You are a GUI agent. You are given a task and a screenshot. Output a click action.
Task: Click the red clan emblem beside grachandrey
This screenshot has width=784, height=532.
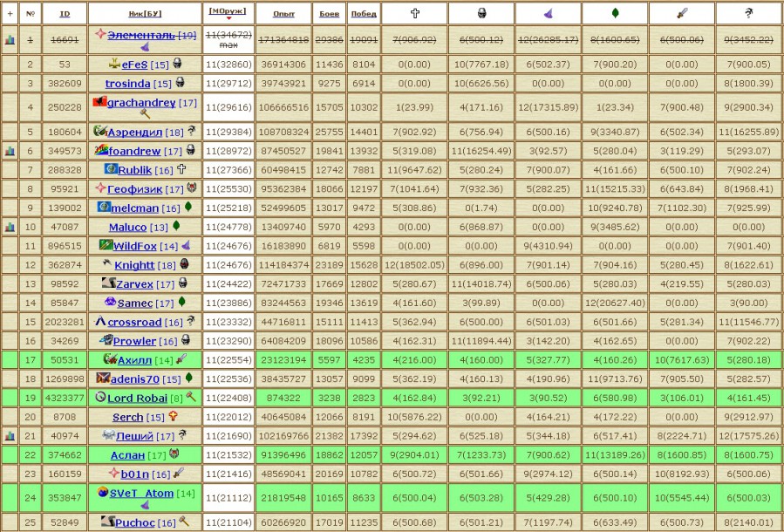click(x=99, y=102)
